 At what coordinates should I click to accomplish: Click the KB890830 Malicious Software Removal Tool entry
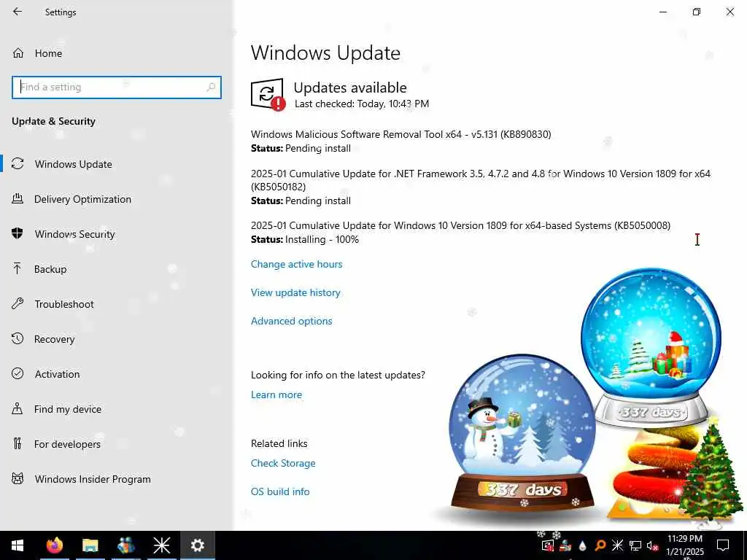point(400,134)
